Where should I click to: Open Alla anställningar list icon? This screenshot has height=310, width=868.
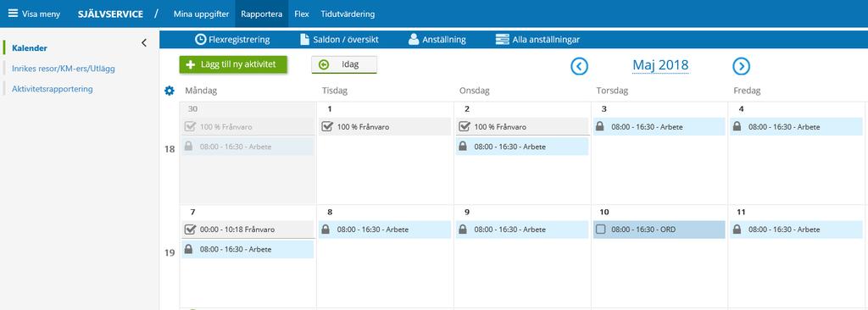(x=502, y=39)
